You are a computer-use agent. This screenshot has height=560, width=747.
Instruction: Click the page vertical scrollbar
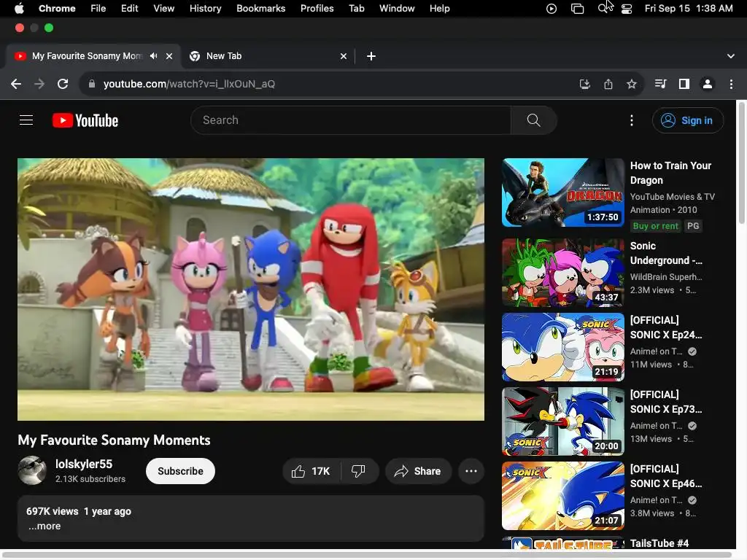(x=741, y=162)
